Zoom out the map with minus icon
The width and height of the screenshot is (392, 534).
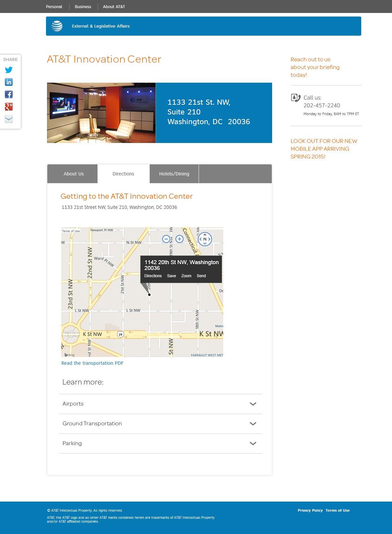point(166,239)
